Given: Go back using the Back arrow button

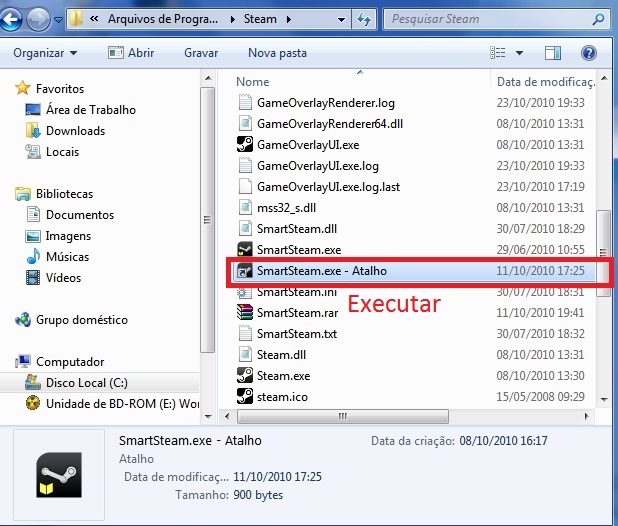Looking at the screenshot, I should point(11,19).
